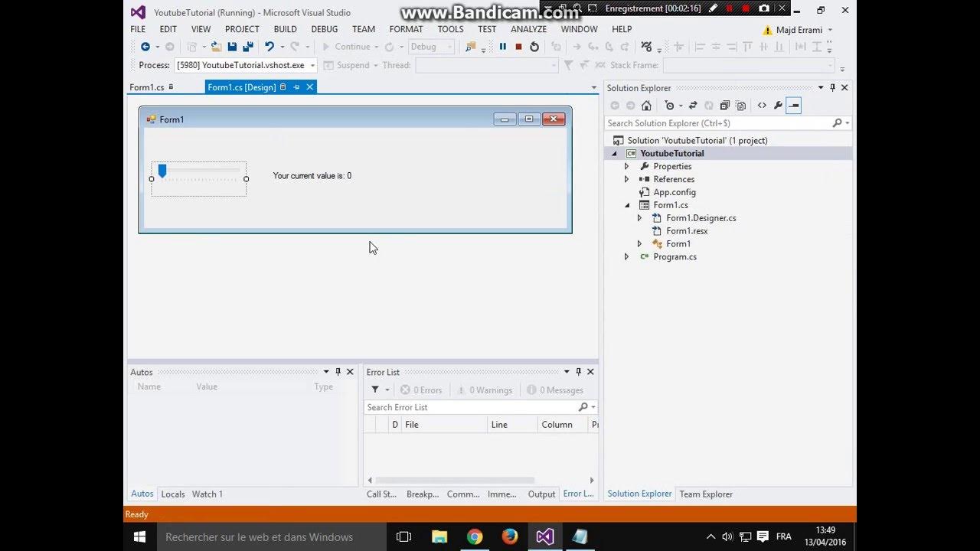Select App.config in Solution Explorer
980x551 pixels.
tap(675, 192)
